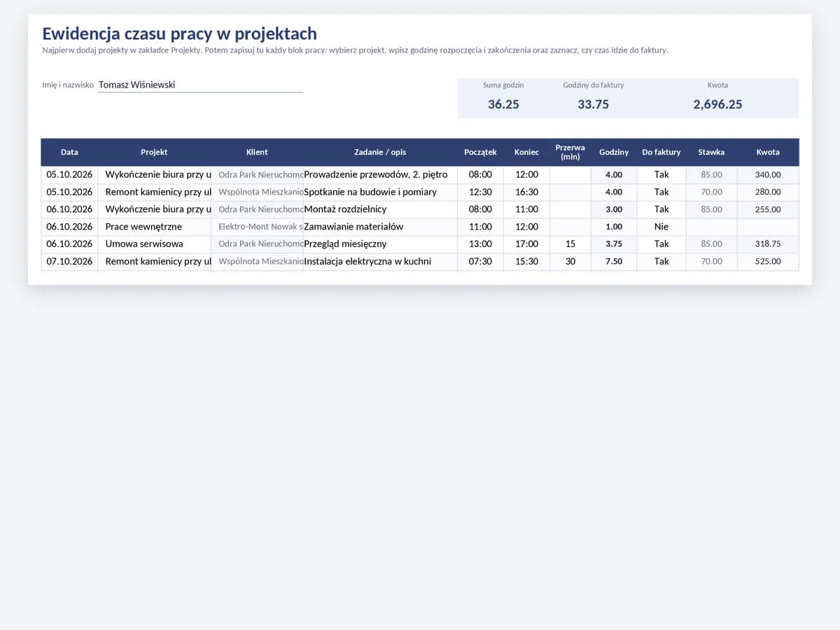The height and width of the screenshot is (630, 840).
Task: Click the title Ewidencja czasu pracy w projektach
Action: pyautogui.click(x=179, y=34)
